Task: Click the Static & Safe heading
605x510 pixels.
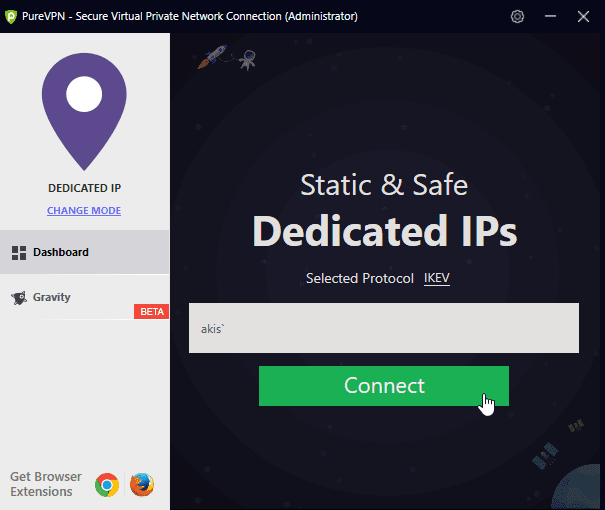Action: 384,184
